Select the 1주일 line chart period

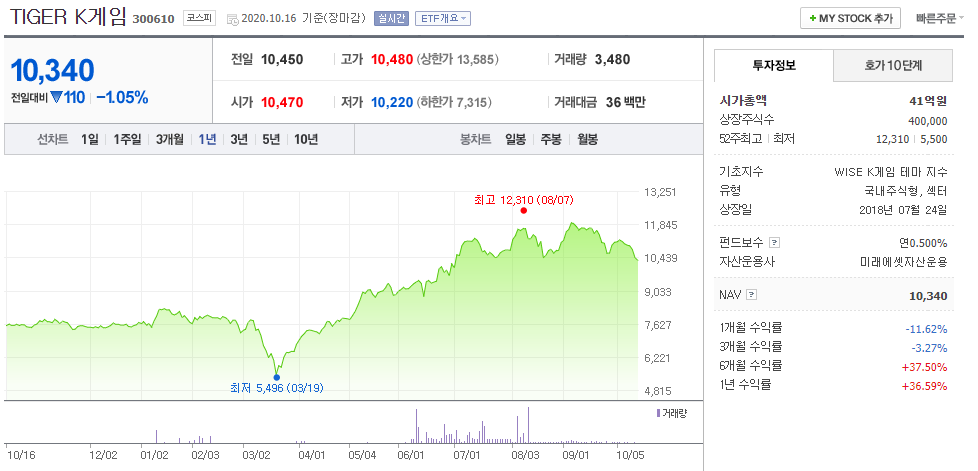(127, 140)
